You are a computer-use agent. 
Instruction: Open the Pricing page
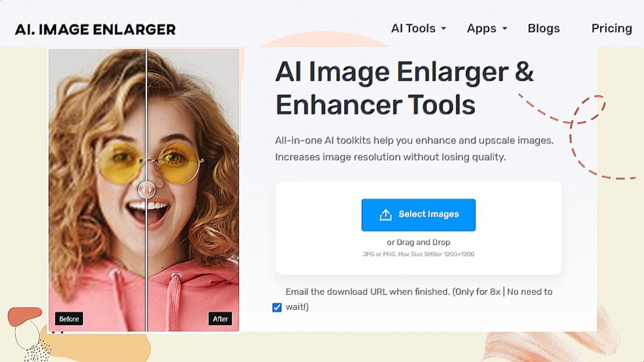tap(611, 28)
